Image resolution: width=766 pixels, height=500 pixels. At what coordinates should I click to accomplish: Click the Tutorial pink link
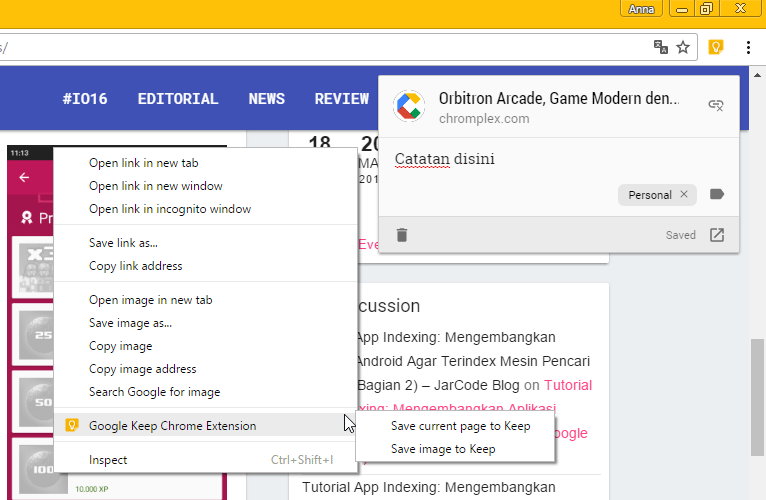(x=568, y=385)
